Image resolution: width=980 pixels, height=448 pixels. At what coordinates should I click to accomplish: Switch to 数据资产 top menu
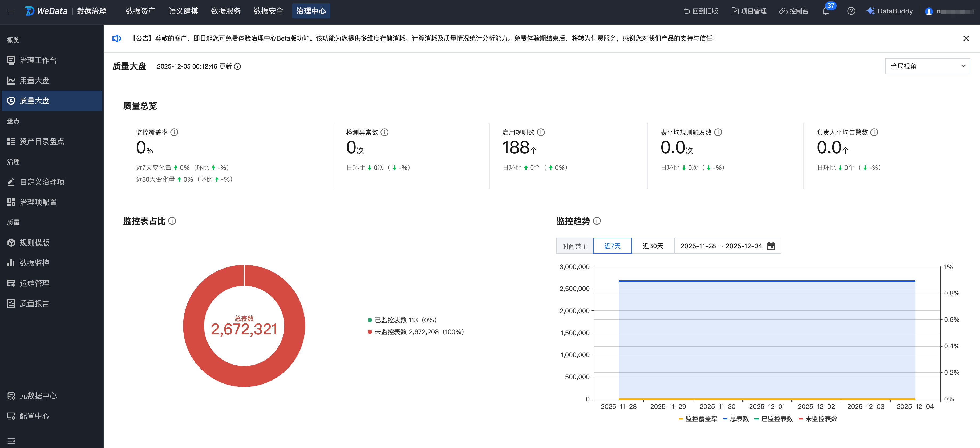pos(140,11)
